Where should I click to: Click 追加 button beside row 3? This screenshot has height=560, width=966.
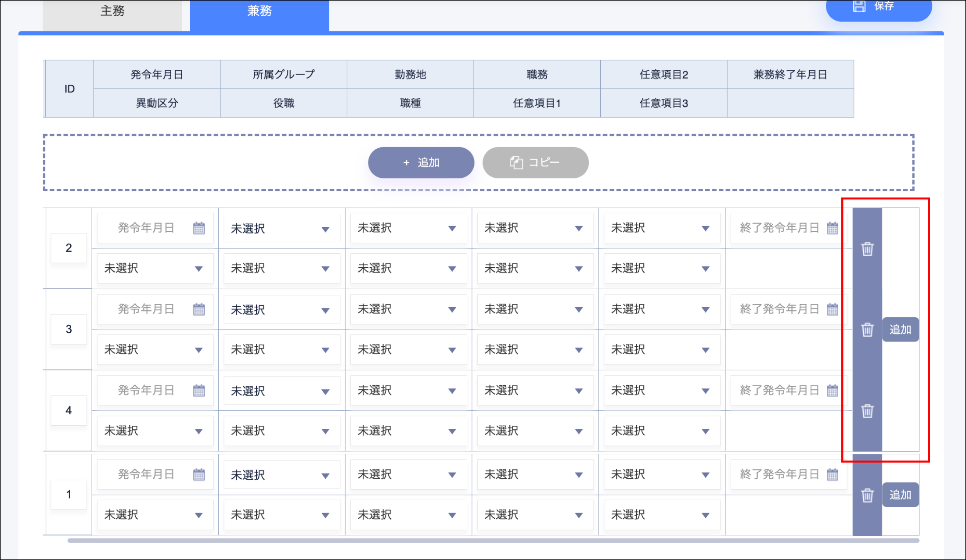(x=900, y=330)
